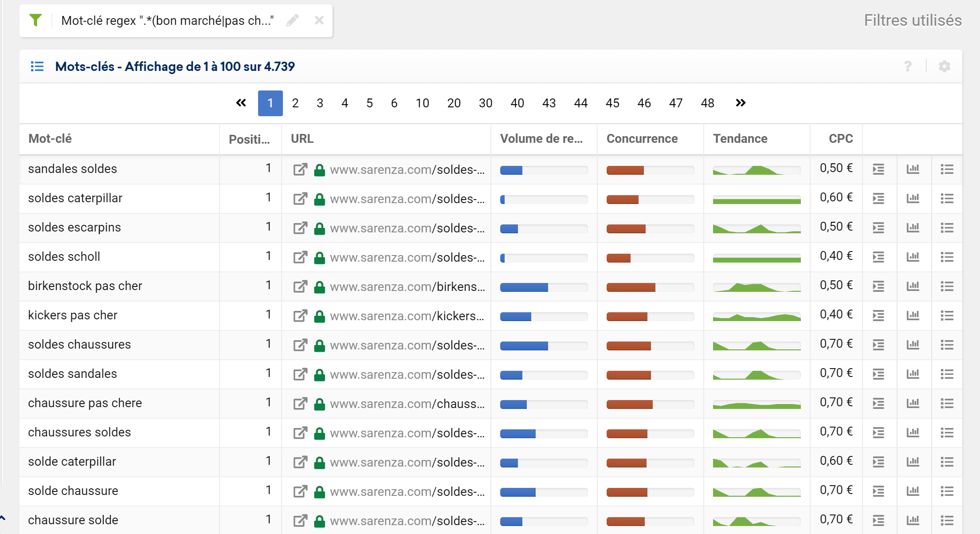Go to page 5
Viewport: 980px width, 534px height.
(x=369, y=103)
